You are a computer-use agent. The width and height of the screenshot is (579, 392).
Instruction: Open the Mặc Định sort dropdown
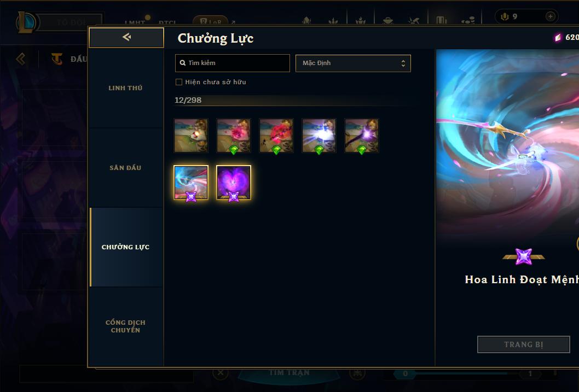click(353, 63)
